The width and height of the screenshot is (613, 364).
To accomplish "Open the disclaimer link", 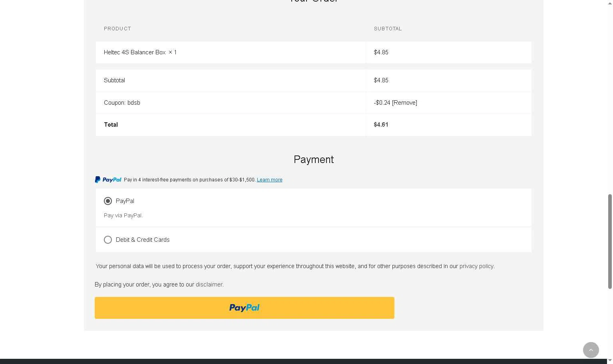I will (209, 284).
